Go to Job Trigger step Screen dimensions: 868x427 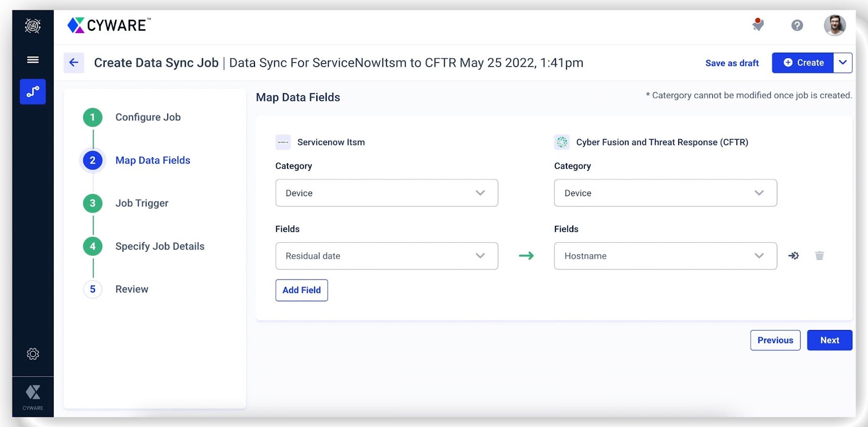click(142, 203)
